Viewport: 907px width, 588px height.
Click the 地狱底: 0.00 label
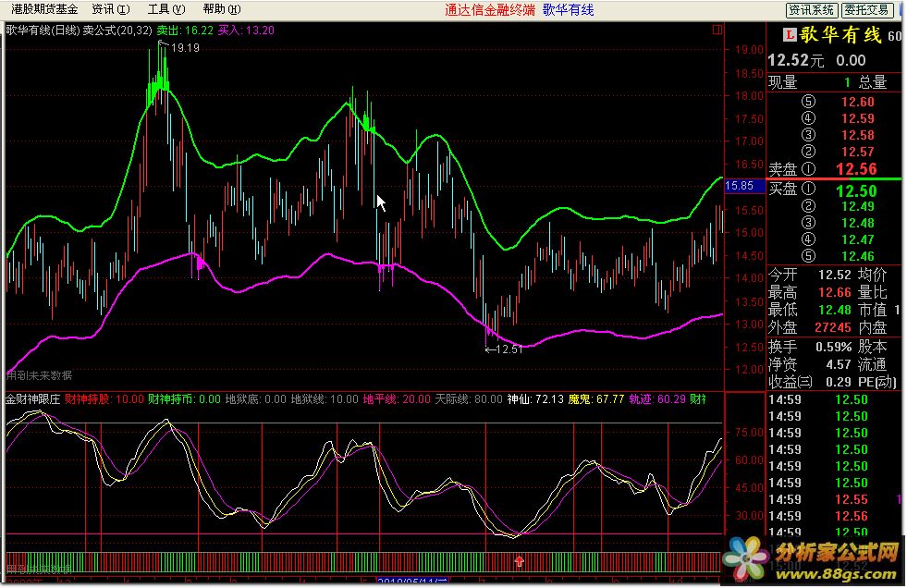pos(256,399)
